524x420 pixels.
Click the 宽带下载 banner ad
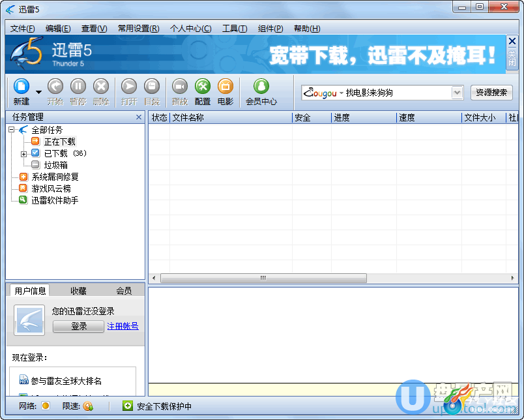pos(383,55)
